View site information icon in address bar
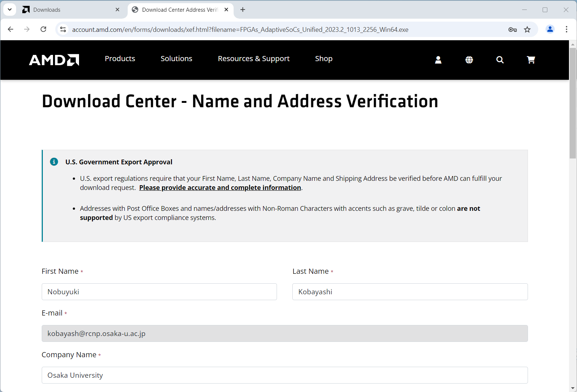 coord(63,29)
